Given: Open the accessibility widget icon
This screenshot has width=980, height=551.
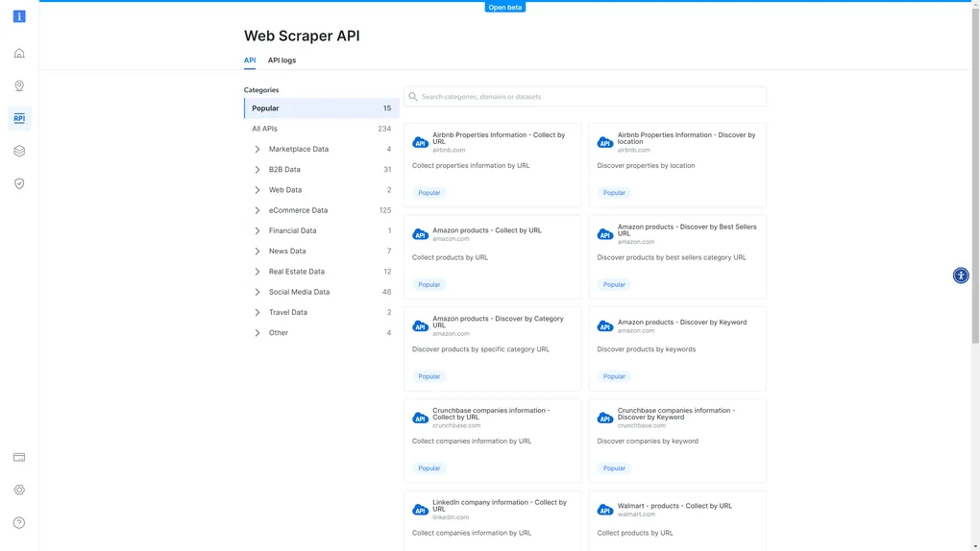Looking at the screenshot, I should tap(961, 275).
